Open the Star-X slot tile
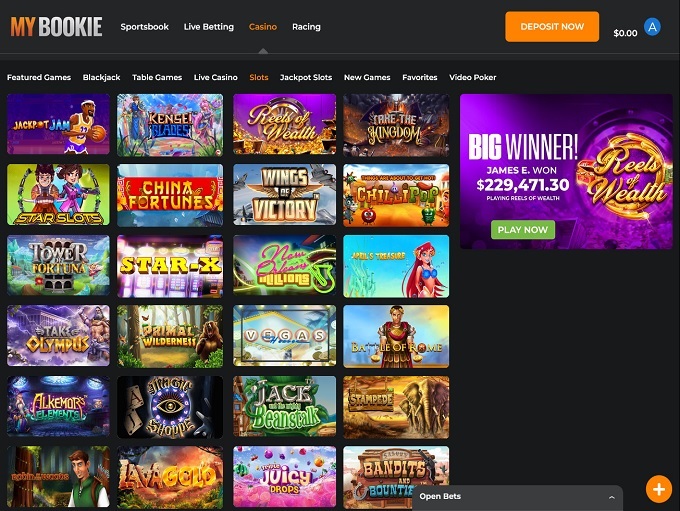The width and height of the screenshot is (680, 511). tap(170, 266)
